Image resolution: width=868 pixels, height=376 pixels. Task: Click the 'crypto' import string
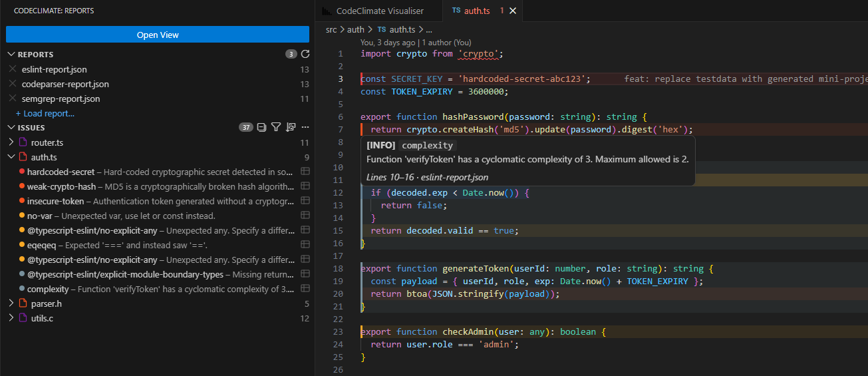click(x=478, y=53)
